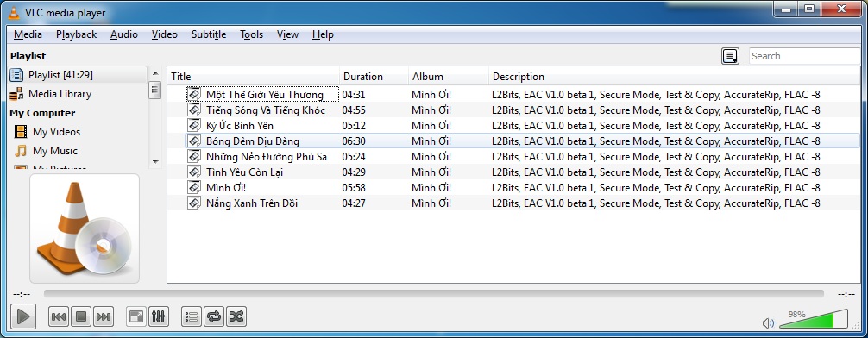Click file icon of Tình Yêu Còn Lại
Screen dimensions: 868x338
tap(194, 172)
